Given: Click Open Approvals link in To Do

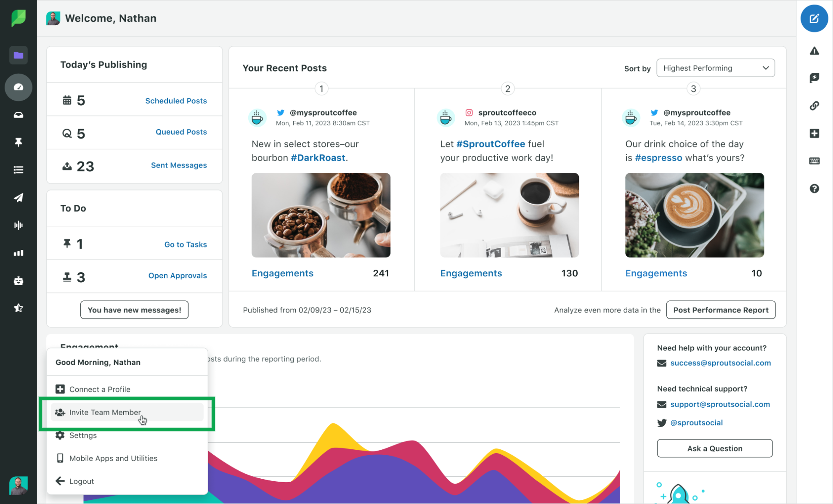Looking at the screenshot, I should [x=177, y=276].
